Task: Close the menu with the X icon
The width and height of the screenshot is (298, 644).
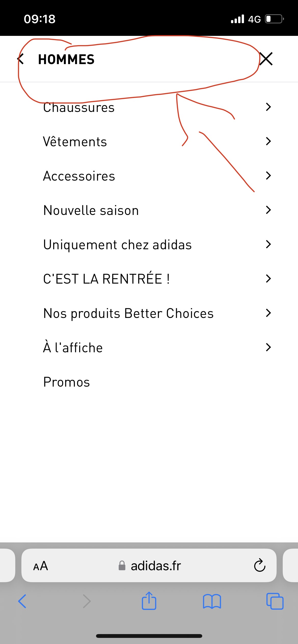Action: [266, 59]
